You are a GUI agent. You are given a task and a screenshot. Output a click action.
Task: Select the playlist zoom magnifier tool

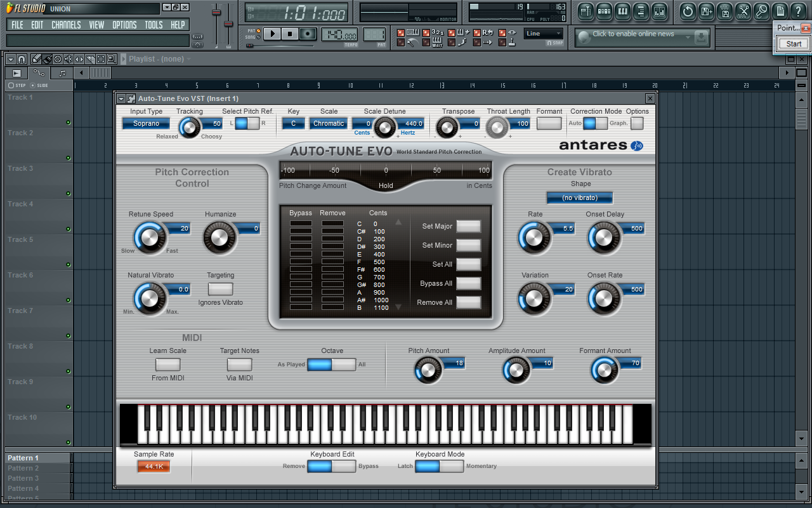[112, 59]
